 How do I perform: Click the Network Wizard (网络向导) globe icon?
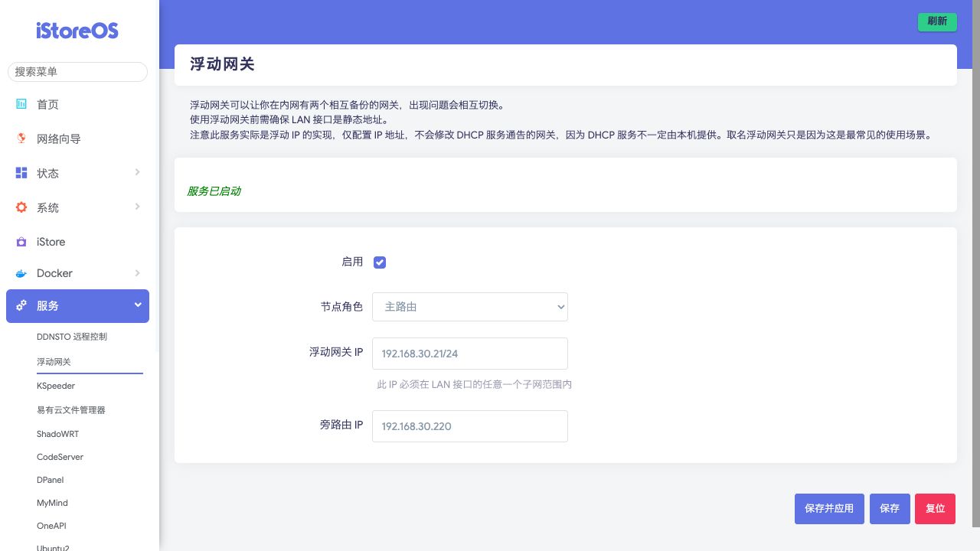click(x=21, y=139)
